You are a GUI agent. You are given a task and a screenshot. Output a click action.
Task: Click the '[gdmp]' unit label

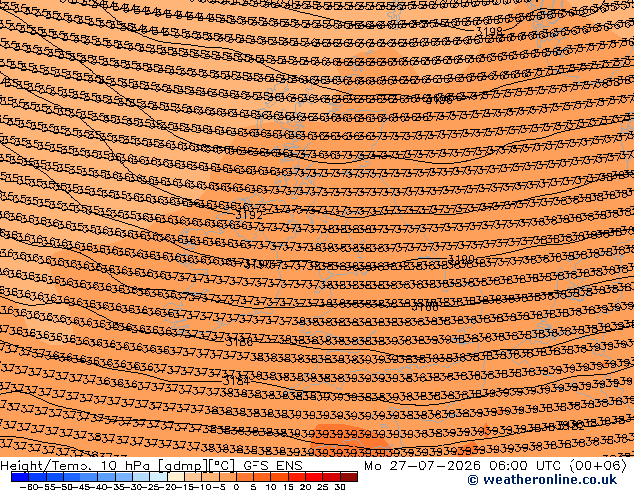pyautogui.click(x=183, y=466)
